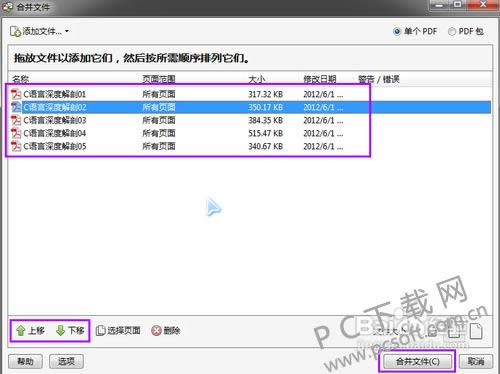Image resolution: width=500 pixels, height=374 pixels.
Task: Click the 384.35 KB size cell
Action: point(265,120)
